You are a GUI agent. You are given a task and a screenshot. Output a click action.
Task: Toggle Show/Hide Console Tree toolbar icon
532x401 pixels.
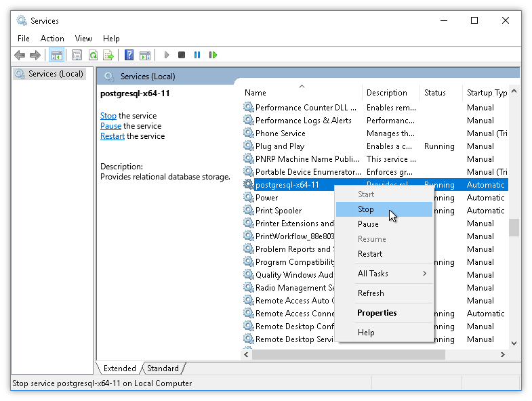point(57,55)
